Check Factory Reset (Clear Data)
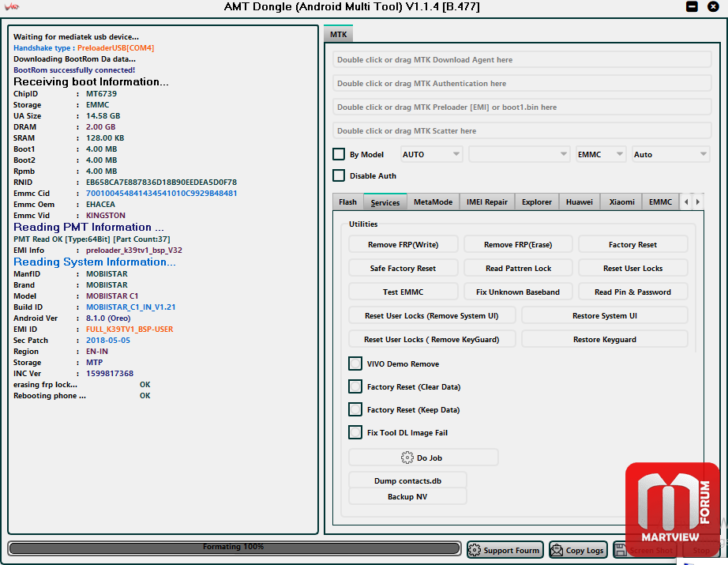The width and height of the screenshot is (728, 565). tap(355, 386)
